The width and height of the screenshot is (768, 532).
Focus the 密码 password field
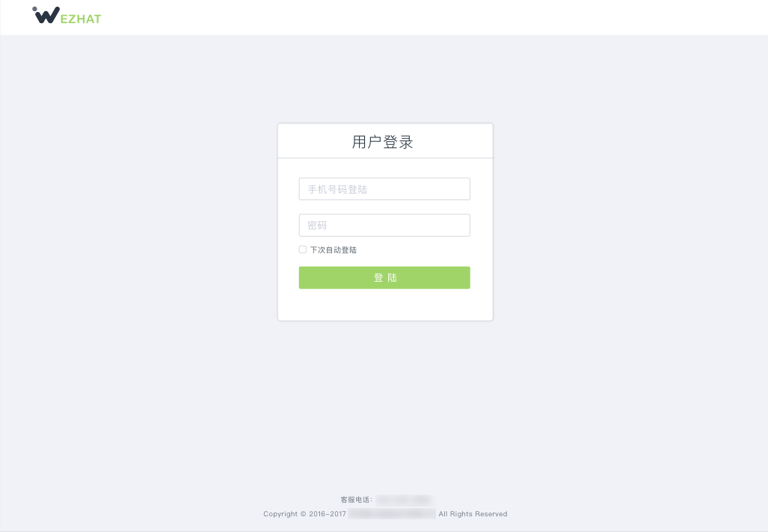point(384,225)
